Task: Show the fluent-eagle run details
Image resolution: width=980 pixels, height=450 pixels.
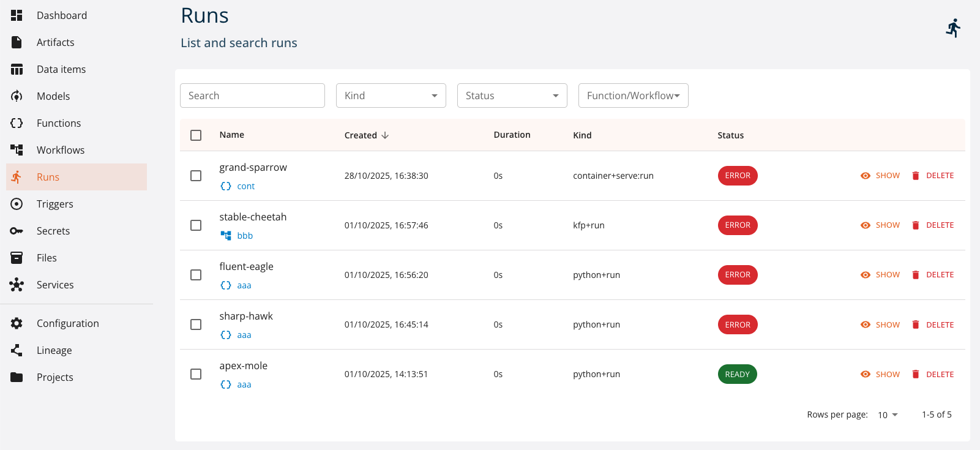Action: tap(880, 275)
